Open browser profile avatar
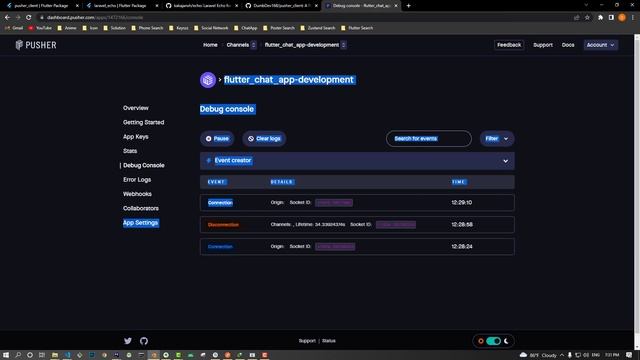The image size is (640, 360). [x=622, y=18]
